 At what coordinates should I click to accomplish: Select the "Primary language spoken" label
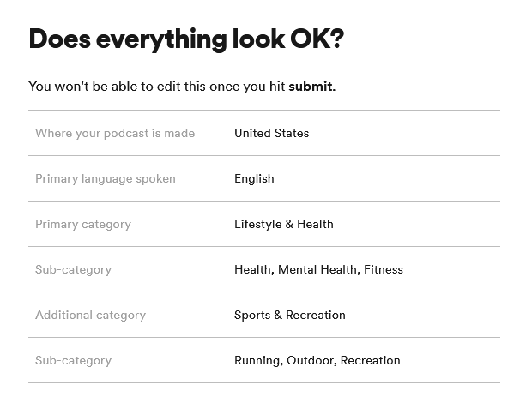tap(106, 178)
